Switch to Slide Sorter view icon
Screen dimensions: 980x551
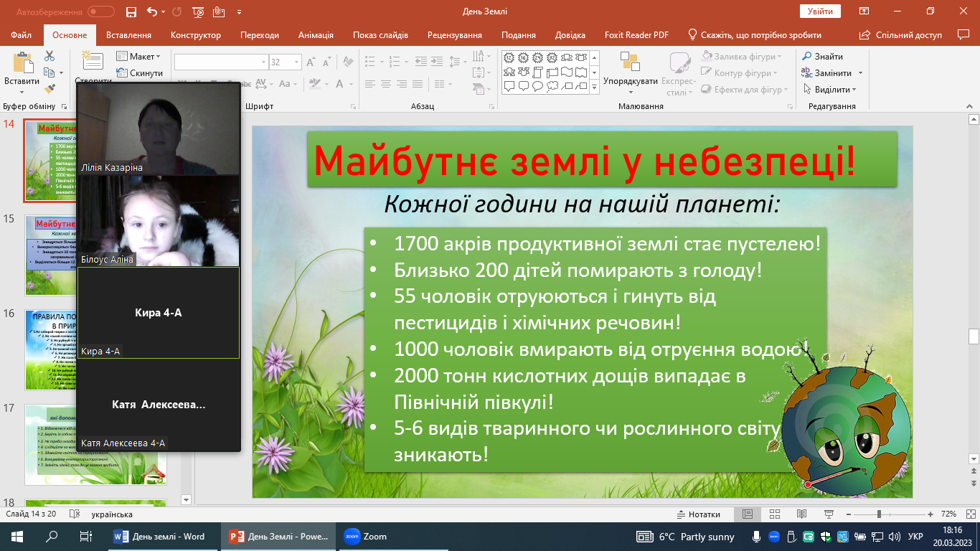(x=774, y=514)
